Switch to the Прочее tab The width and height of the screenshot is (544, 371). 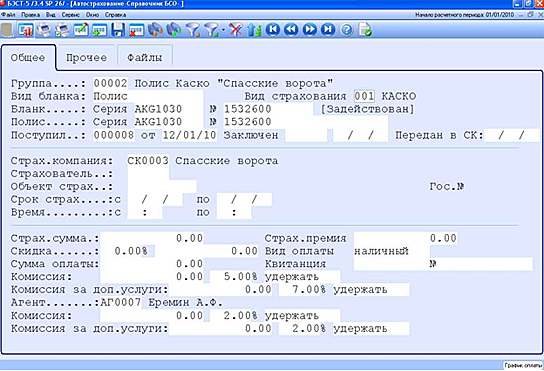point(86,57)
